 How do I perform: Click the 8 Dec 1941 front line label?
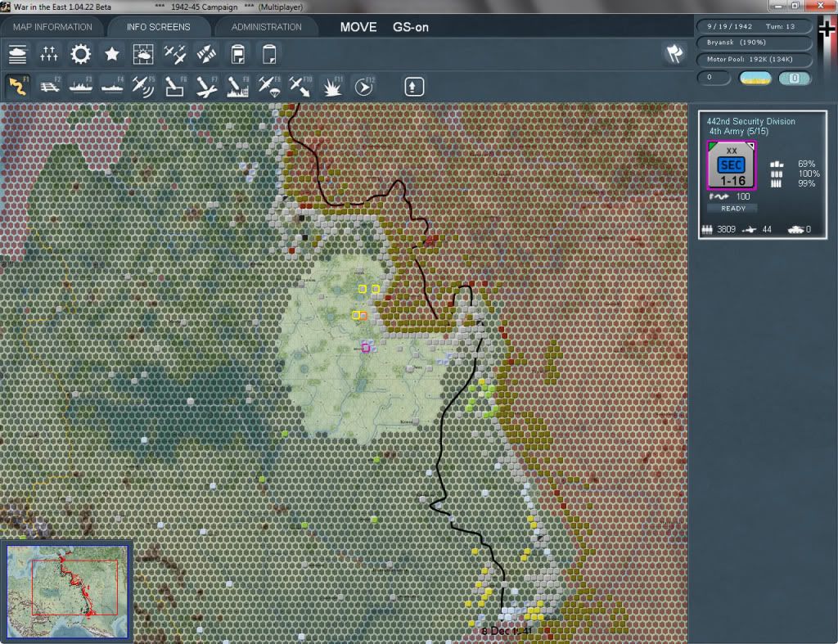point(506,631)
